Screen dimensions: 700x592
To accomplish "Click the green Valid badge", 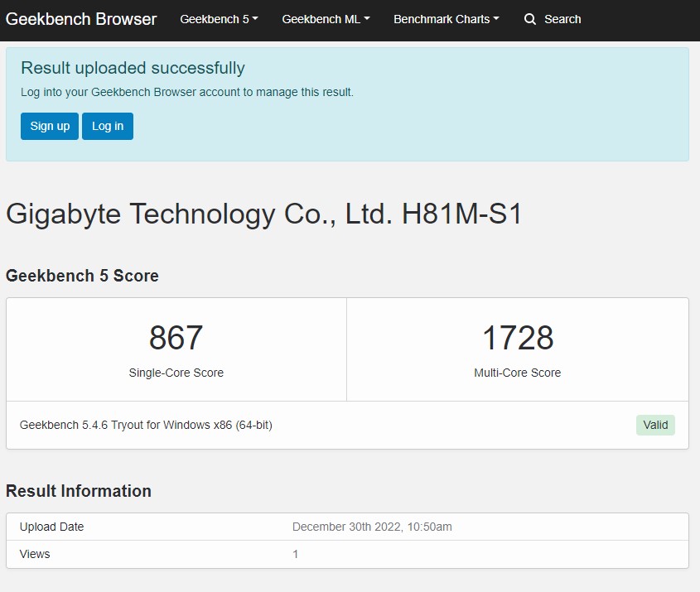I will 655,425.
